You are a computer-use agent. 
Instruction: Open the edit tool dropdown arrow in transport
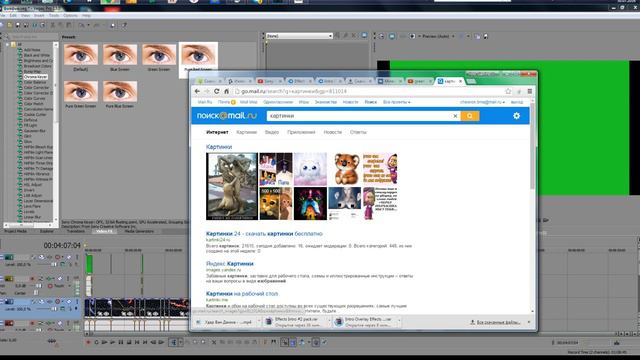tap(181, 342)
